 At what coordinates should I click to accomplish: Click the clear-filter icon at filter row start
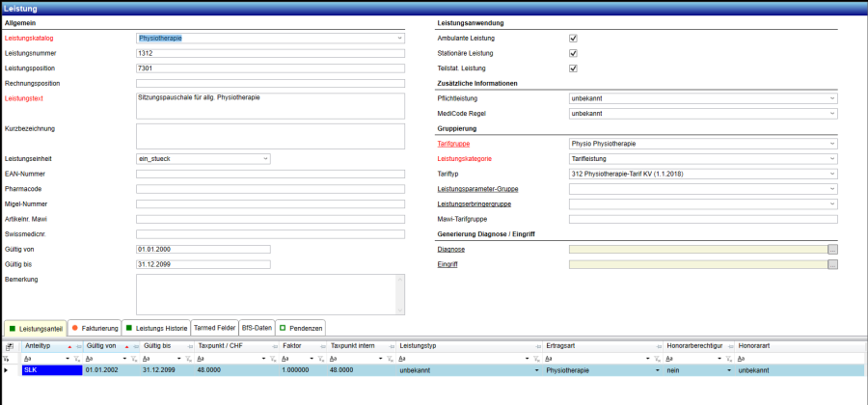(7, 358)
